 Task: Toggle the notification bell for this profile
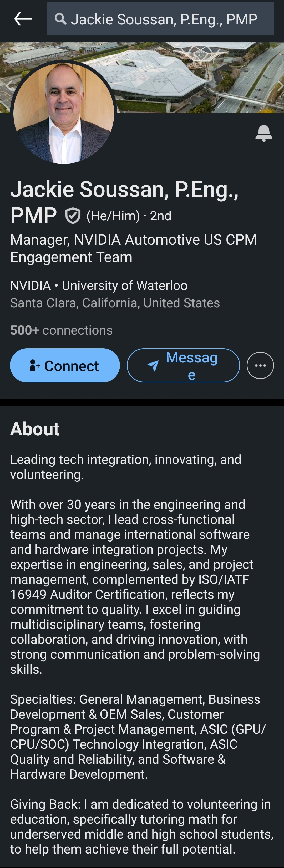[x=263, y=133]
